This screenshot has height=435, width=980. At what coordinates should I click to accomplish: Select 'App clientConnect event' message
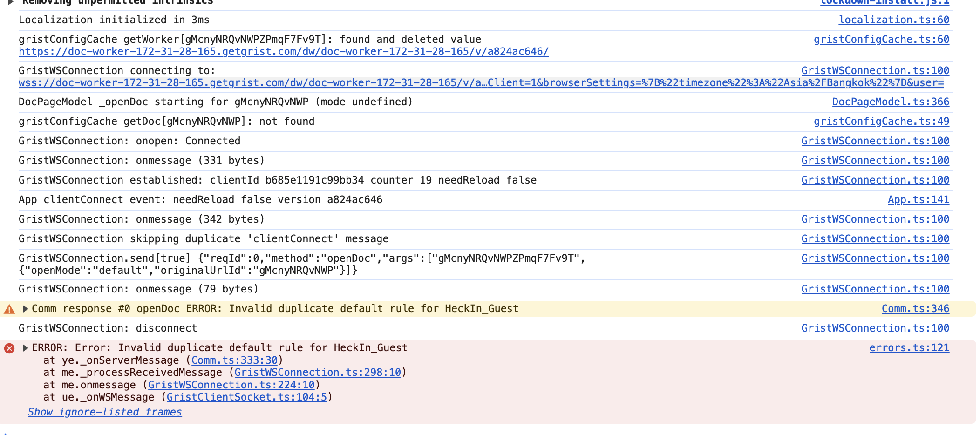pyautogui.click(x=200, y=200)
